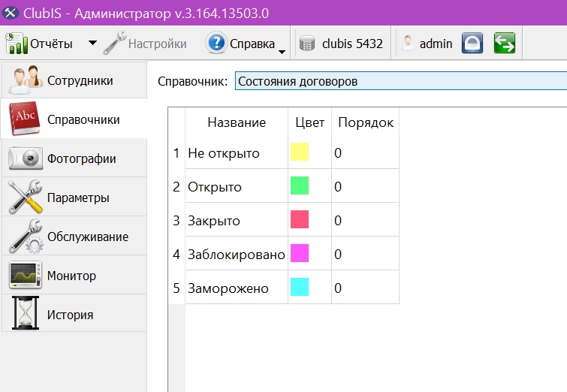
Task: Click the Справка toolbar label
Action: tap(252, 44)
